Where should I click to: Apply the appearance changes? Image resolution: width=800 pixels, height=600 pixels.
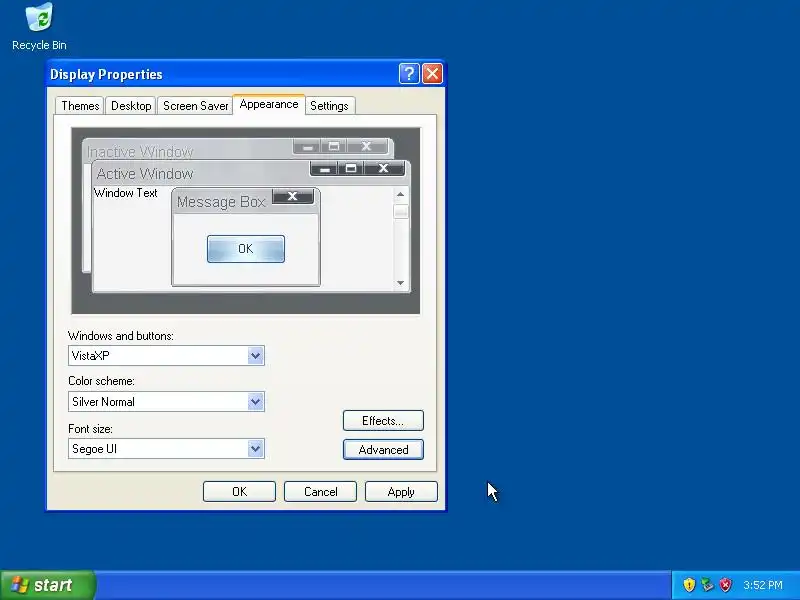tap(401, 492)
